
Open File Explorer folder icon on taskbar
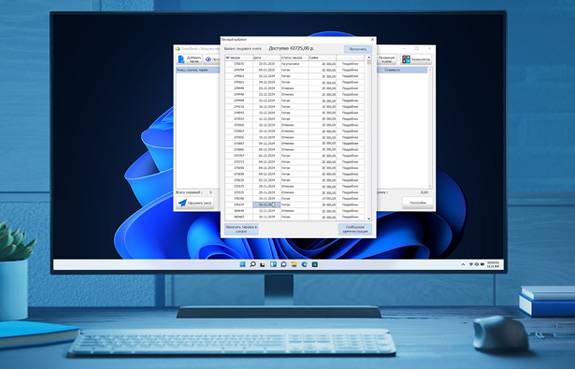pyautogui.click(x=294, y=264)
